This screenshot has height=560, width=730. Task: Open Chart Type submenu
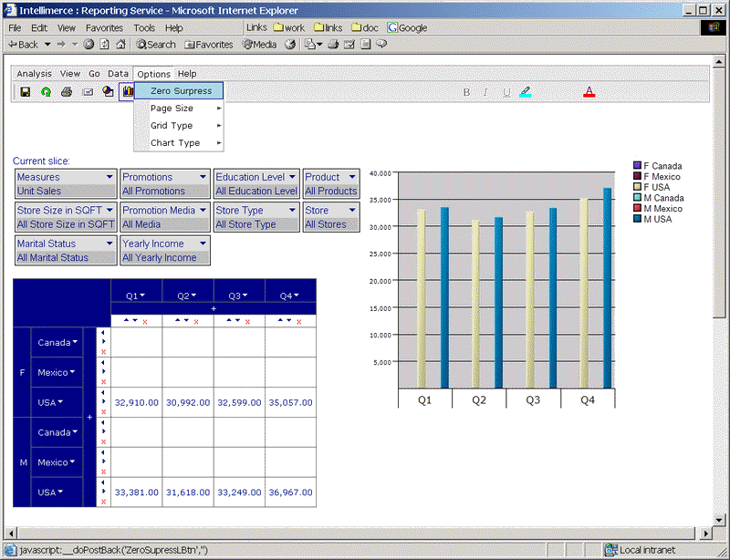point(179,142)
